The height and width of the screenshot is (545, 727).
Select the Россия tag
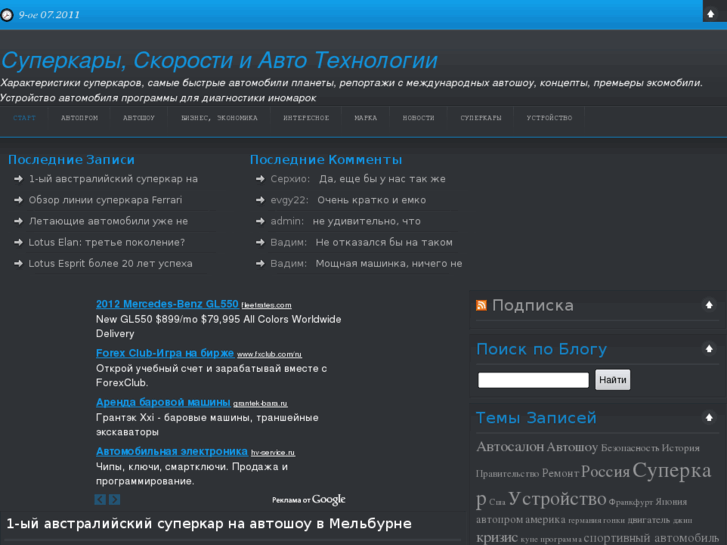click(x=605, y=472)
